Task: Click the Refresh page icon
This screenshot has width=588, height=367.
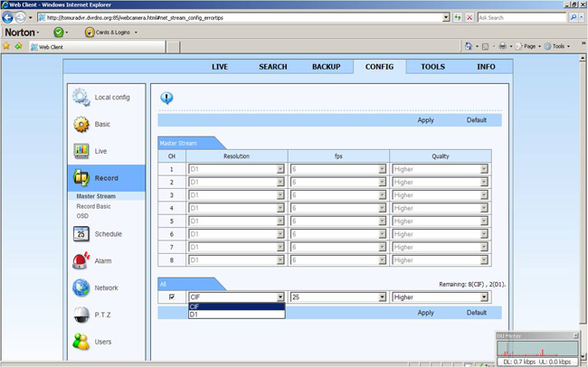Action: tap(458, 17)
